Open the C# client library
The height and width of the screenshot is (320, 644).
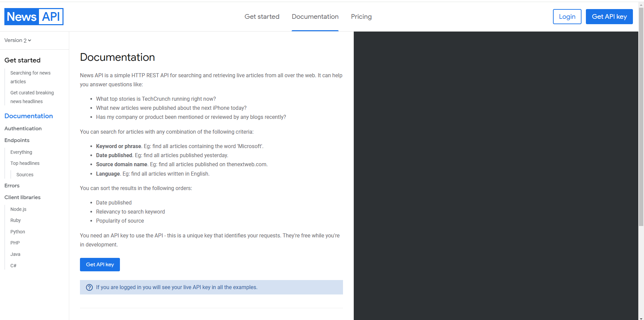pos(13,266)
